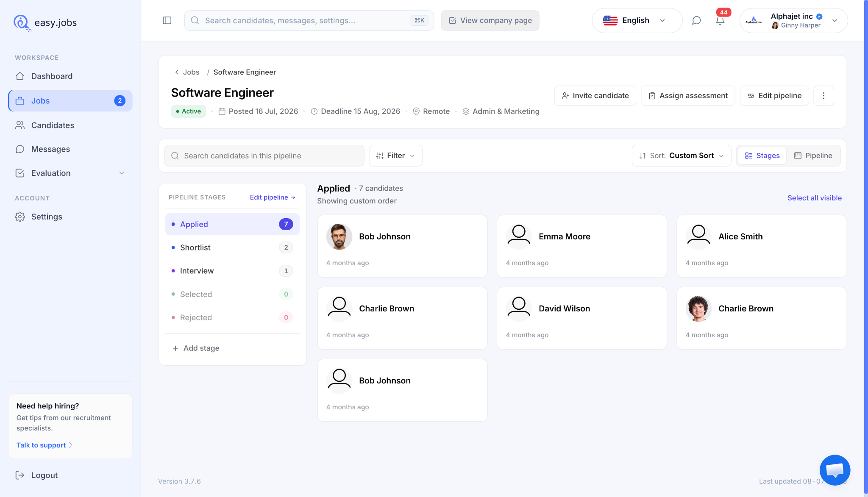Click Select all visible link

tap(814, 198)
